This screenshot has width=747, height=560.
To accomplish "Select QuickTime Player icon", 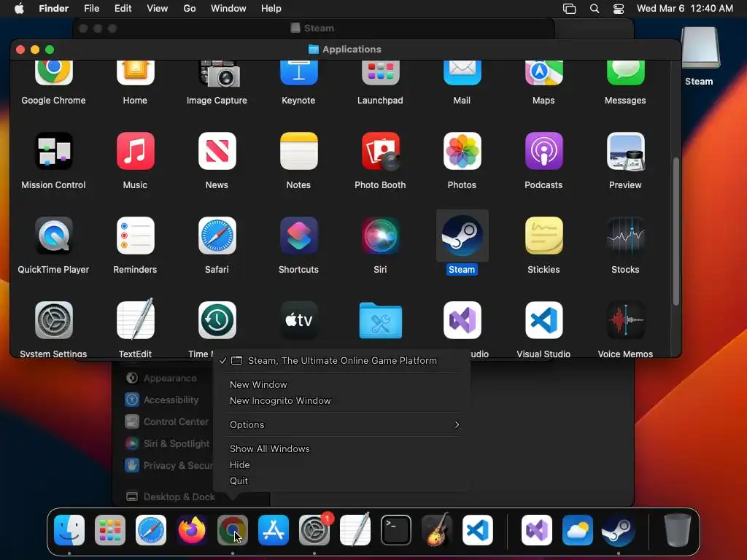I will pos(53,236).
